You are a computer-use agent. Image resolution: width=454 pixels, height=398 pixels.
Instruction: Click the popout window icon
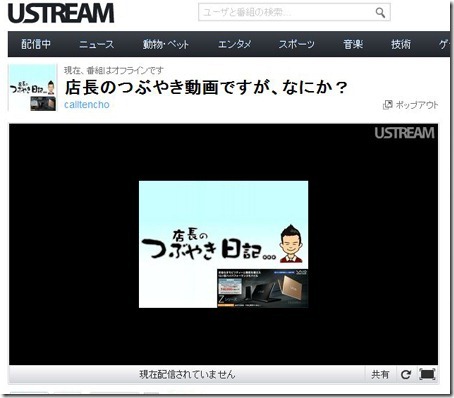click(x=387, y=105)
